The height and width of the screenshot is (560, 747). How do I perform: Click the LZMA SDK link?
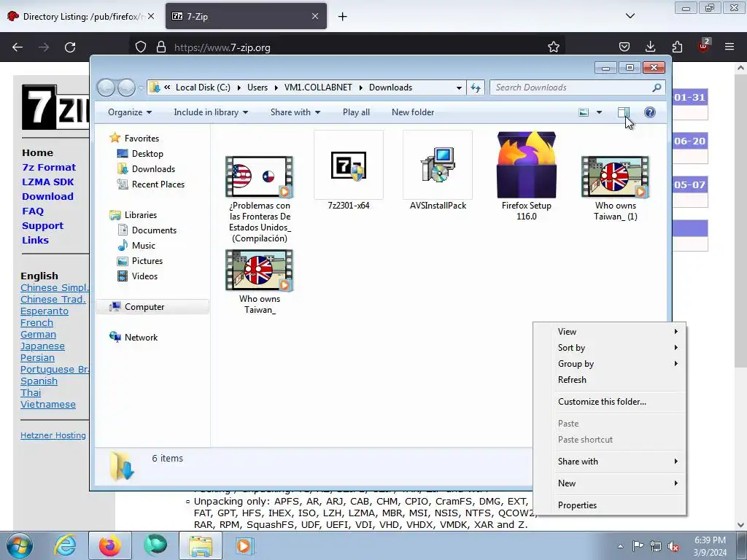pyautogui.click(x=47, y=182)
